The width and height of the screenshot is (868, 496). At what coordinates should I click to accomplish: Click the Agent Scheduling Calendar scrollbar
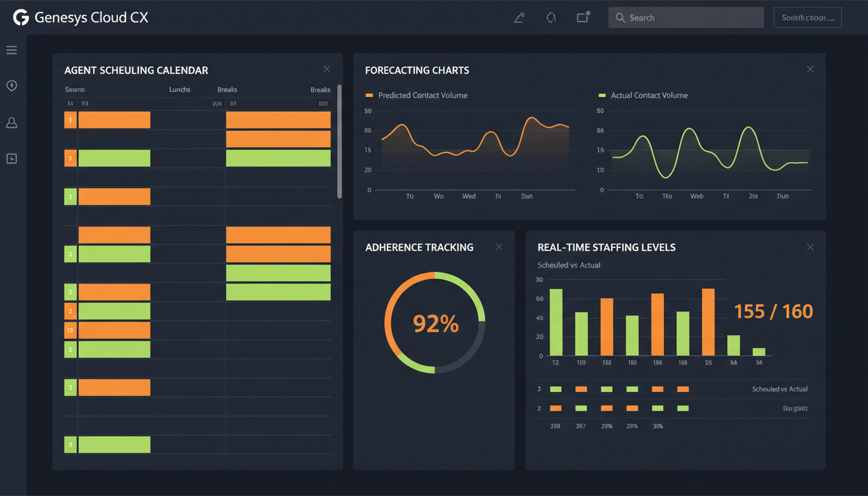tap(340, 141)
